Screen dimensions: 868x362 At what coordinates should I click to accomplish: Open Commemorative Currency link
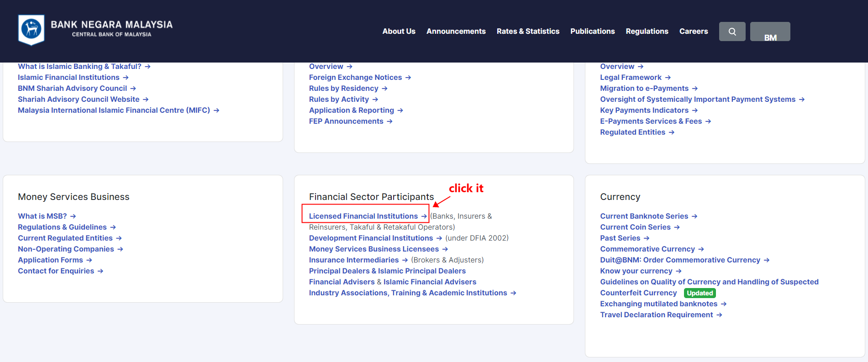pos(652,249)
